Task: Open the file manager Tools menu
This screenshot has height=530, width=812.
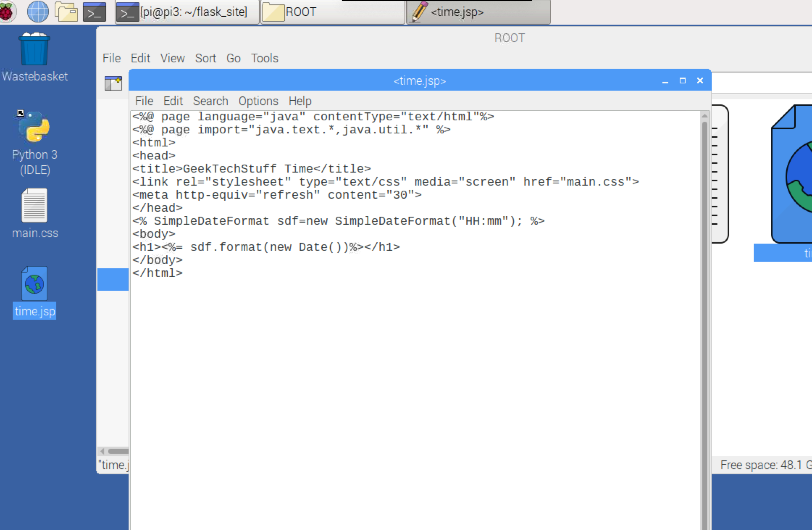Action: [x=265, y=58]
